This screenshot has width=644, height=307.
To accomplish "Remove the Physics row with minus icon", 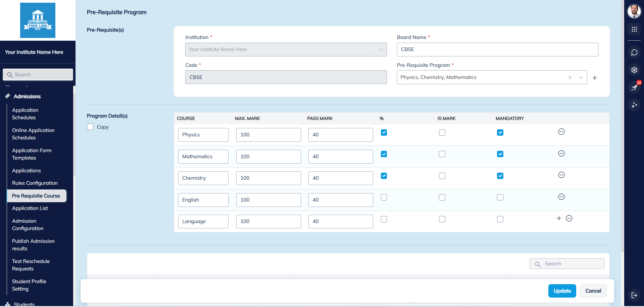I will coord(561,132).
